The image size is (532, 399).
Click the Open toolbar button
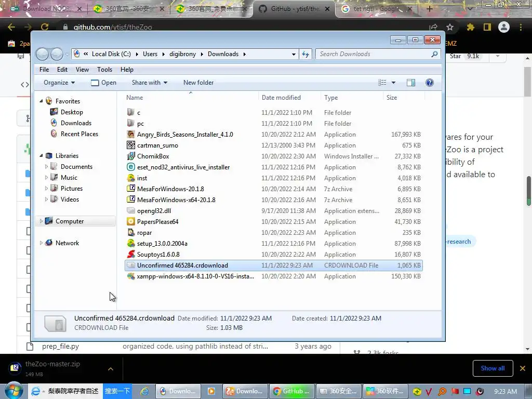click(x=104, y=83)
